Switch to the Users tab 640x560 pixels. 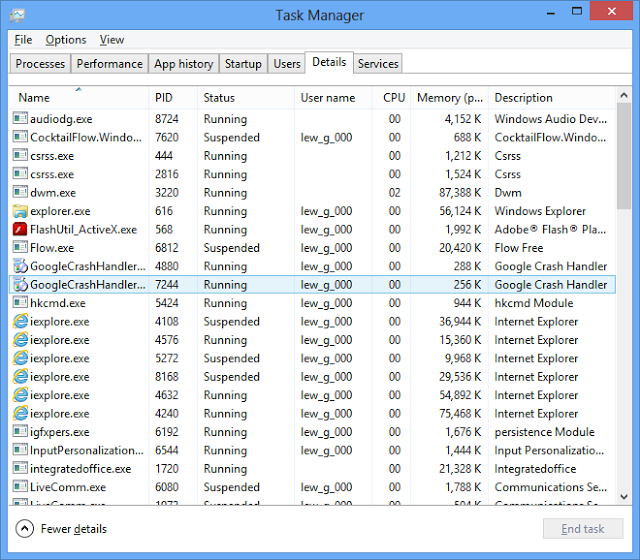point(287,64)
